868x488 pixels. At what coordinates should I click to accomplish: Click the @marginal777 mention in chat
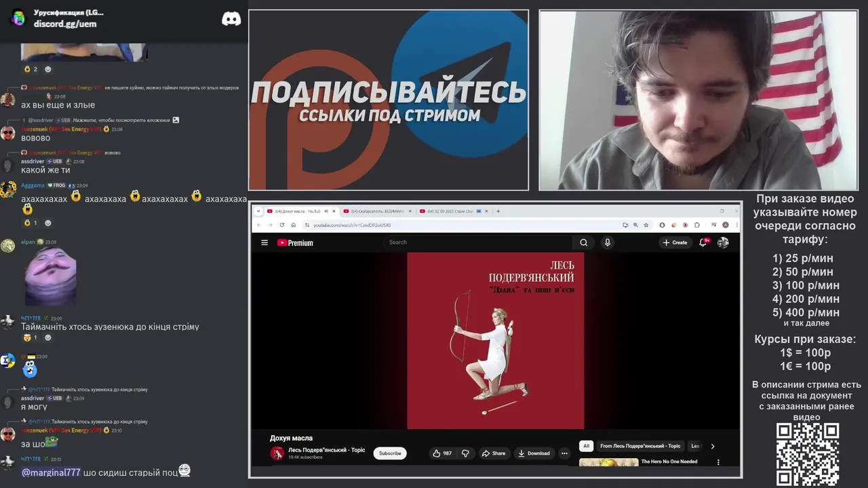tap(51, 472)
